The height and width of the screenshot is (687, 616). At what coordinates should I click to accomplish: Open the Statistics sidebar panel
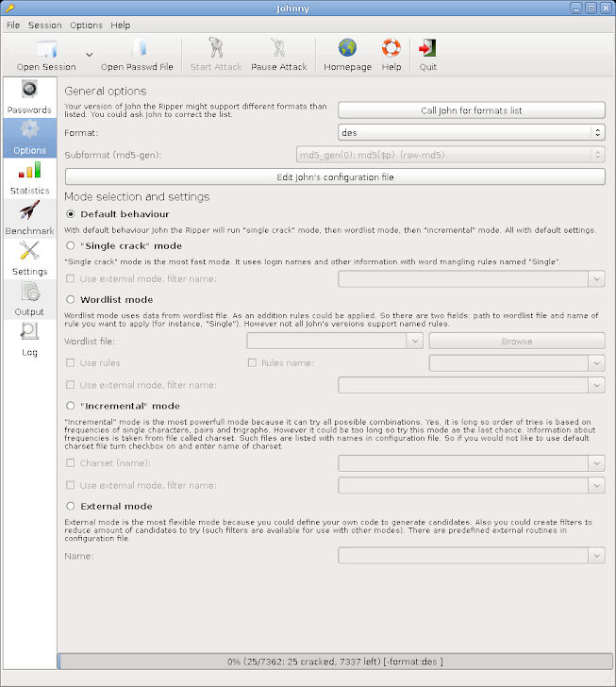point(30,178)
